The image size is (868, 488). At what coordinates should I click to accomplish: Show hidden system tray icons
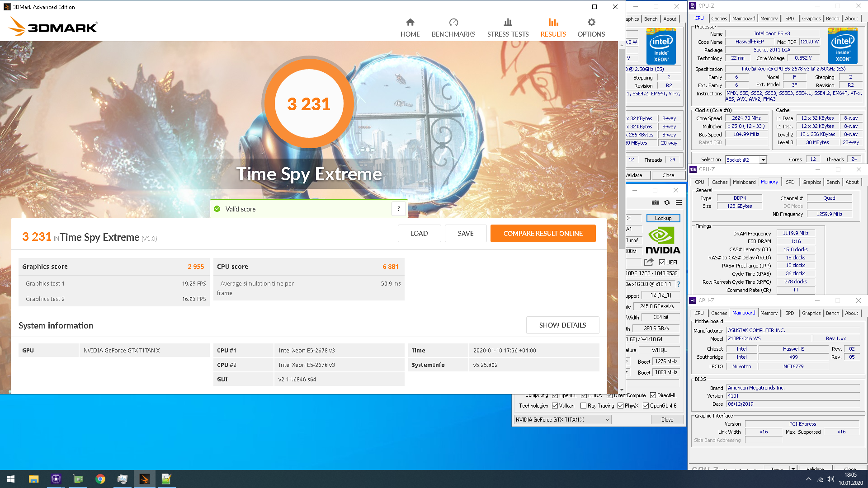tap(808, 479)
